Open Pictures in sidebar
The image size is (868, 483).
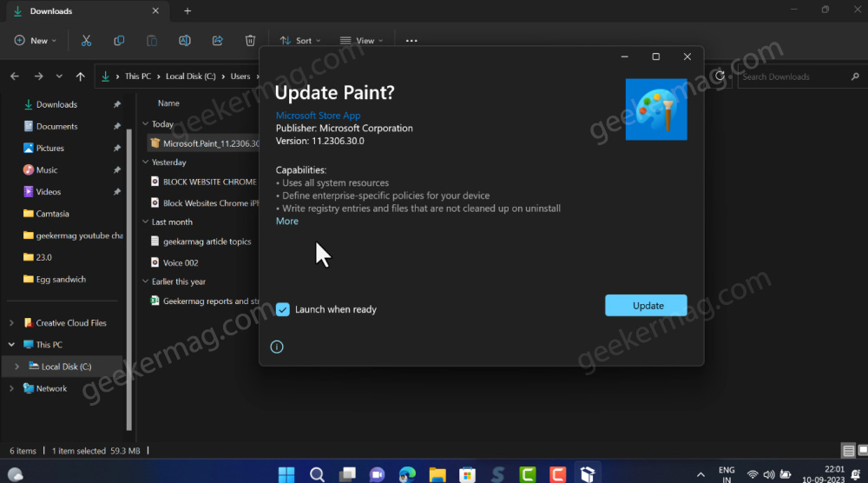coord(49,148)
